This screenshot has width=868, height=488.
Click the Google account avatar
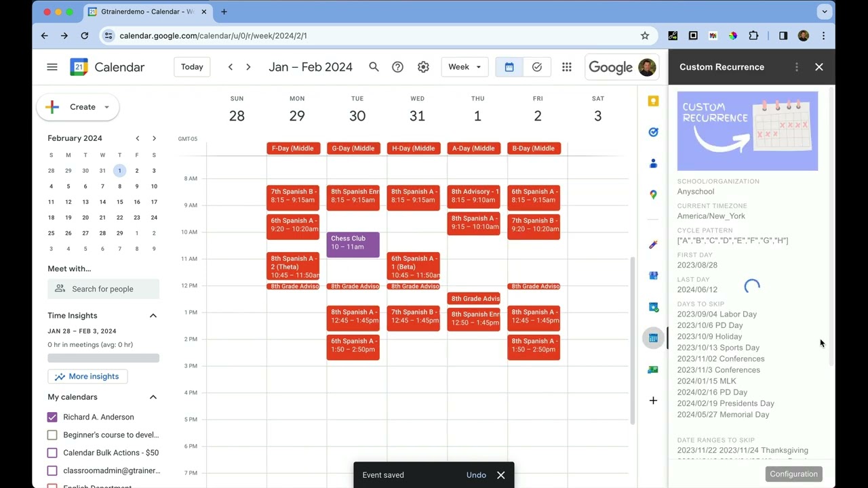[646, 67]
